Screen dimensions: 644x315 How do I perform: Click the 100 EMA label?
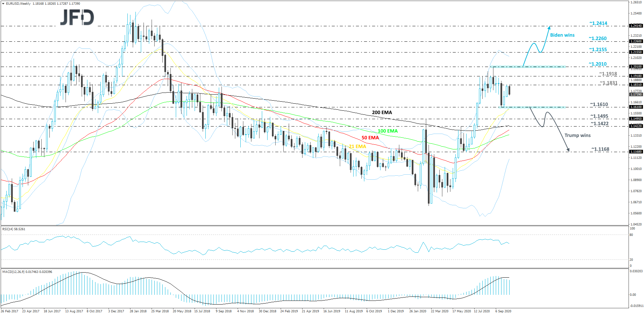pos(388,131)
